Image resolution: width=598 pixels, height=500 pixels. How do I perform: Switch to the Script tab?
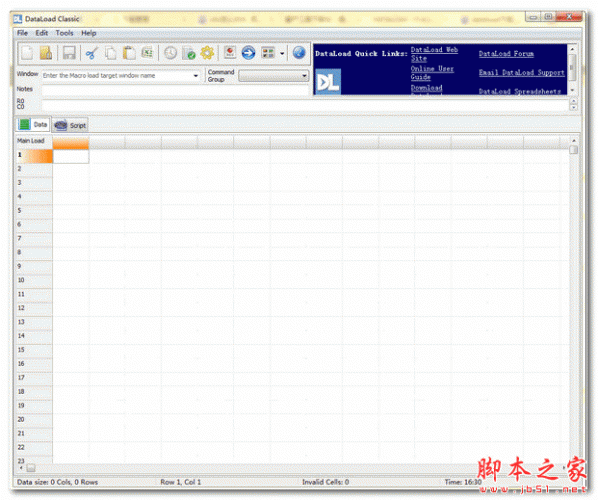[x=70, y=125]
